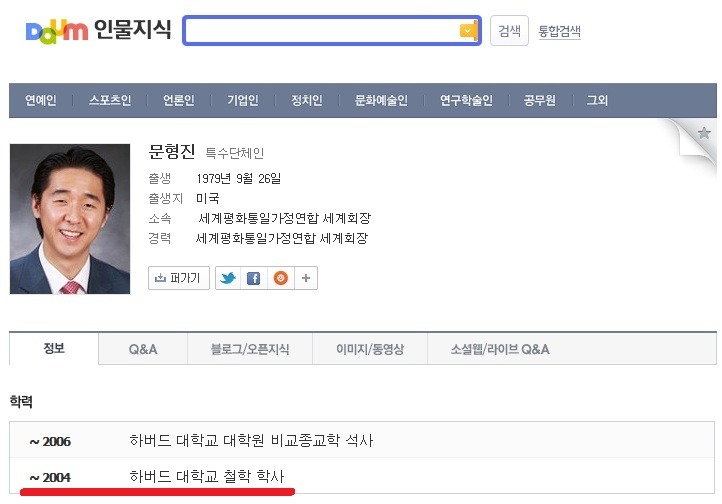The height and width of the screenshot is (504, 722).
Task: Click the 퍼가기 button
Action: 179,278
